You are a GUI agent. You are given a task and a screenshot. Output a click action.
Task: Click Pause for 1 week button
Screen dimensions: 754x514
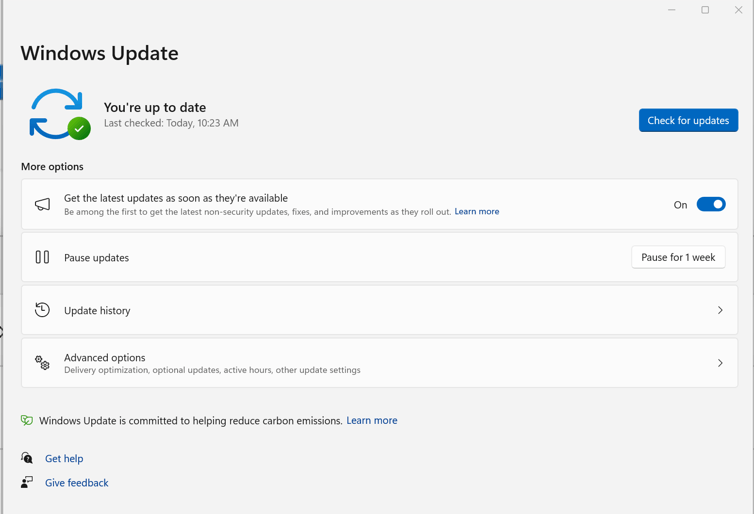pyautogui.click(x=678, y=257)
